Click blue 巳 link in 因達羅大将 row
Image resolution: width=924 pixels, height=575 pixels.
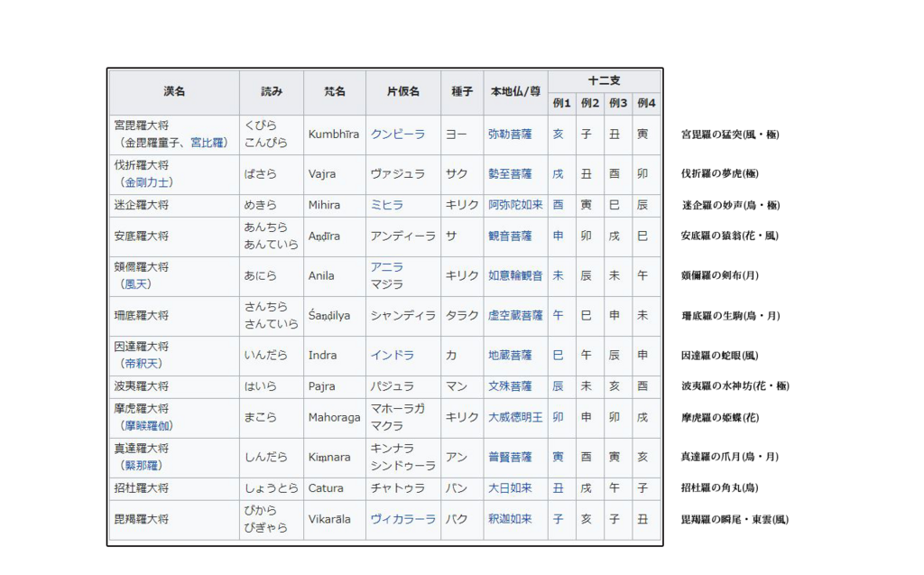pos(558,355)
